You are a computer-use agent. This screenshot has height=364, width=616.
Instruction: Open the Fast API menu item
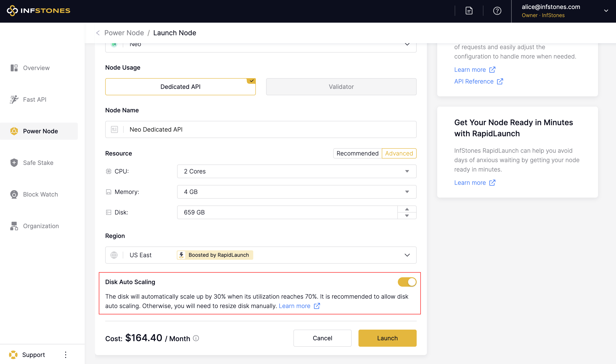click(x=34, y=99)
